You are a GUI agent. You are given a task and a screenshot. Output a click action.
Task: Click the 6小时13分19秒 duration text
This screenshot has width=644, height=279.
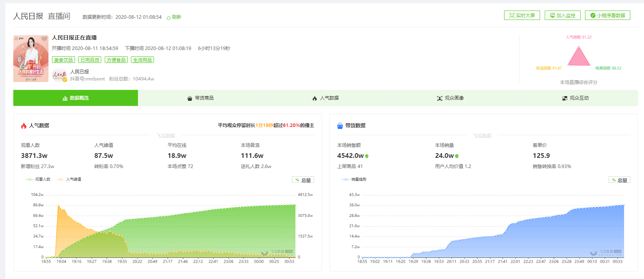tap(214, 48)
